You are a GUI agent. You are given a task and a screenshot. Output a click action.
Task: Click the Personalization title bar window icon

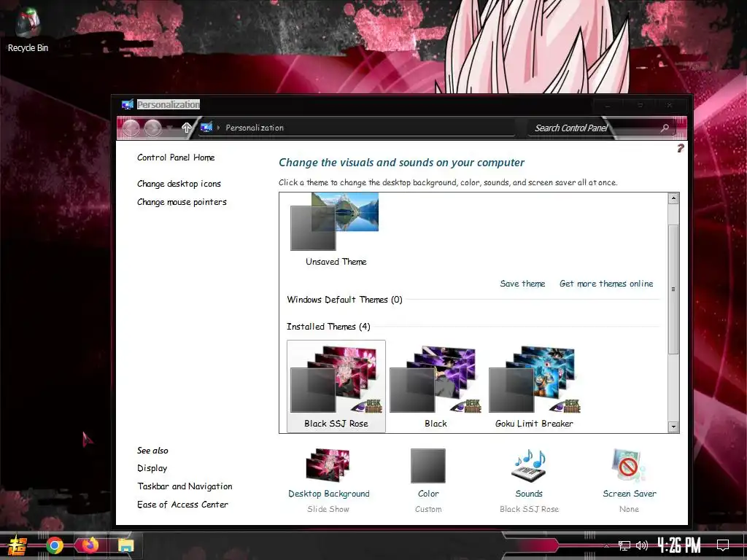tap(127, 104)
